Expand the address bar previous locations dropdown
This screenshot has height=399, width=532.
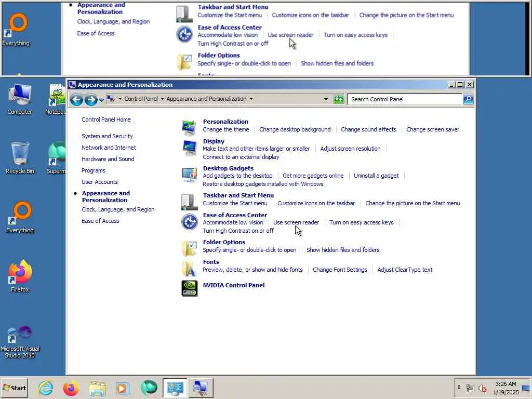326,99
